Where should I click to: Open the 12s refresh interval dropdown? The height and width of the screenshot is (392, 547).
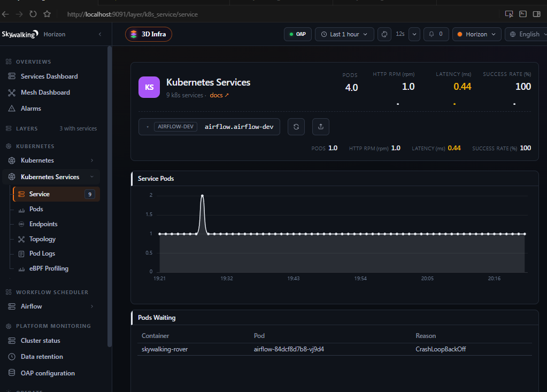(x=414, y=34)
